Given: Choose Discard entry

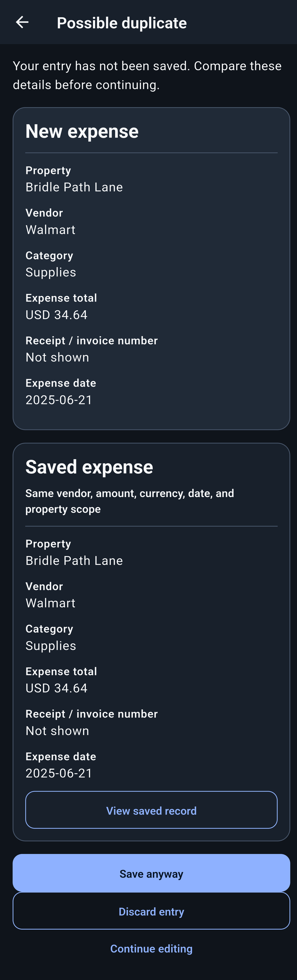Looking at the screenshot, I should (x=151, y=911).
